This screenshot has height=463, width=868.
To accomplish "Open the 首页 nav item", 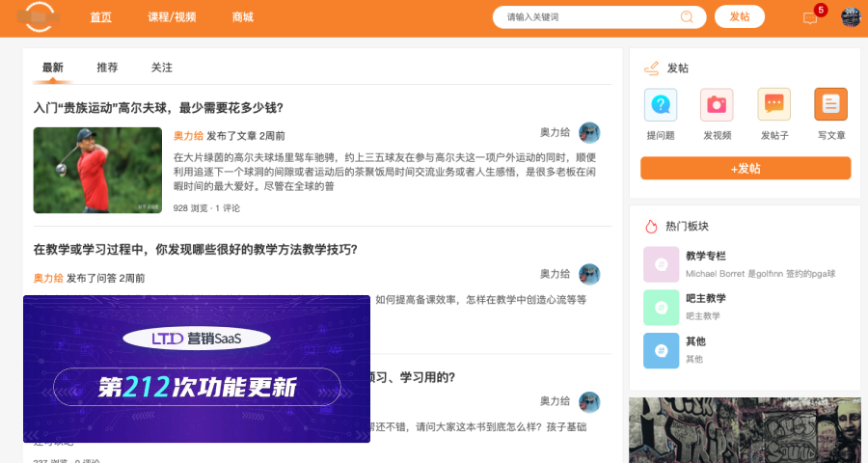I will pyautogui.click(x=100, y=17).
